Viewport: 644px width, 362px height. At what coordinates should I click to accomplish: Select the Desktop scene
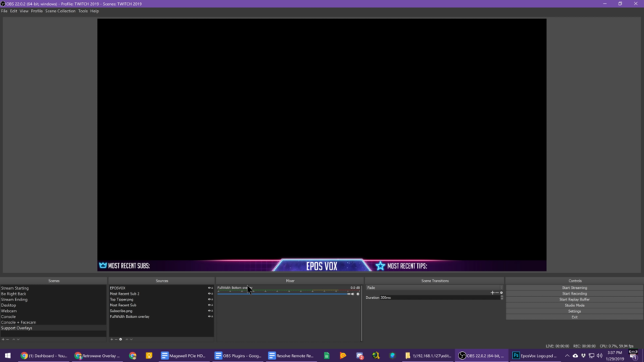pos(54,306)
